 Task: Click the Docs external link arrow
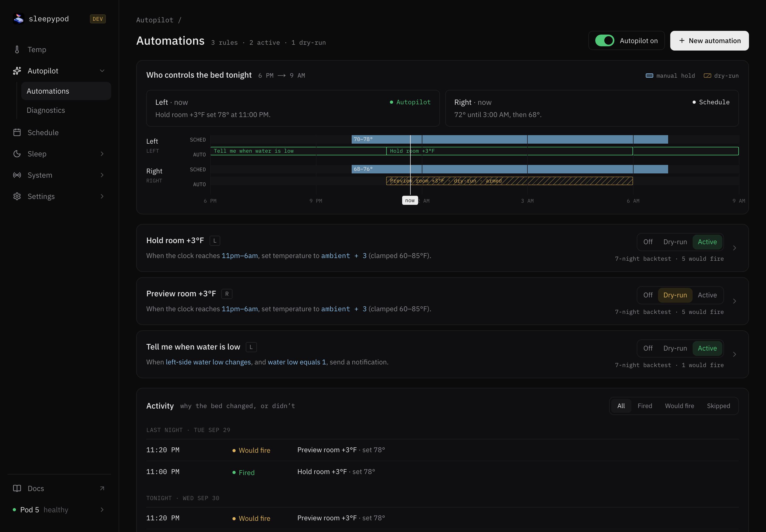pyautogui.click(x=102, y=488)
